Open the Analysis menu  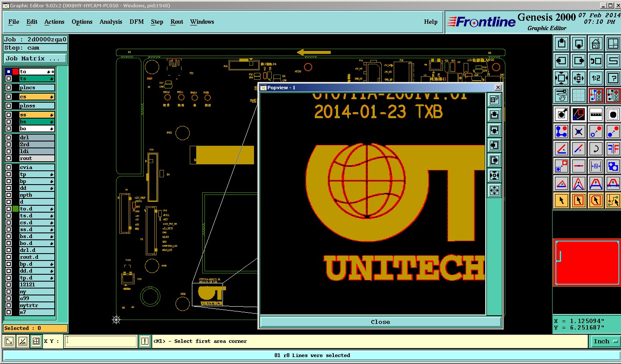tap(111, 22)
